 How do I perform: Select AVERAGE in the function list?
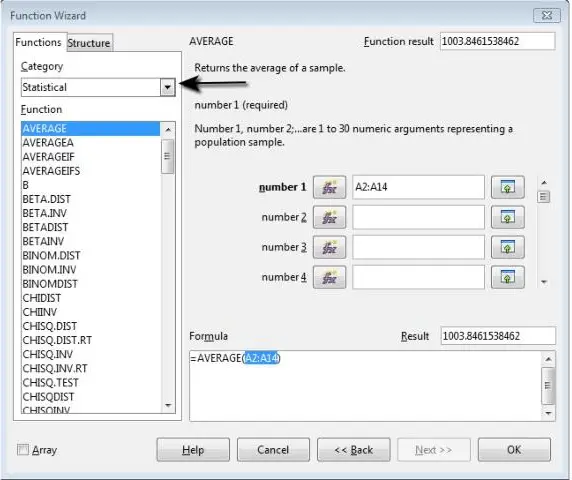tap(90, 129)
